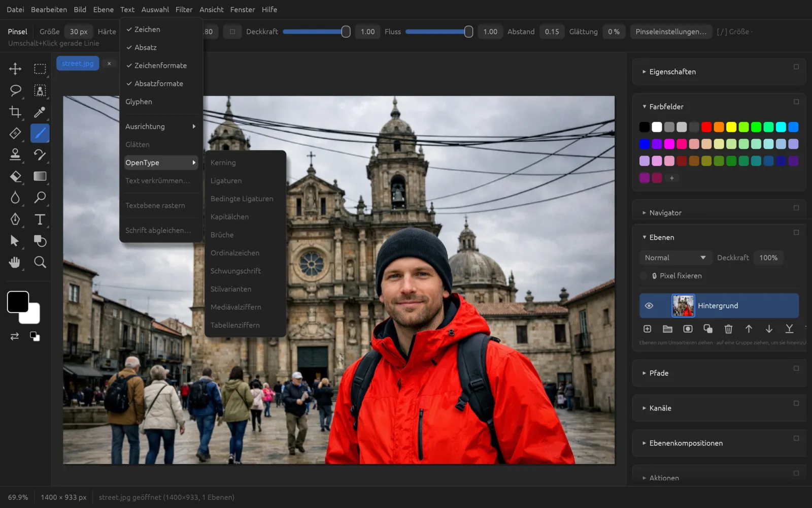Viewport: 812px width, 508px height.
Task: Open the Ebene menu
Action: (103, 10)
